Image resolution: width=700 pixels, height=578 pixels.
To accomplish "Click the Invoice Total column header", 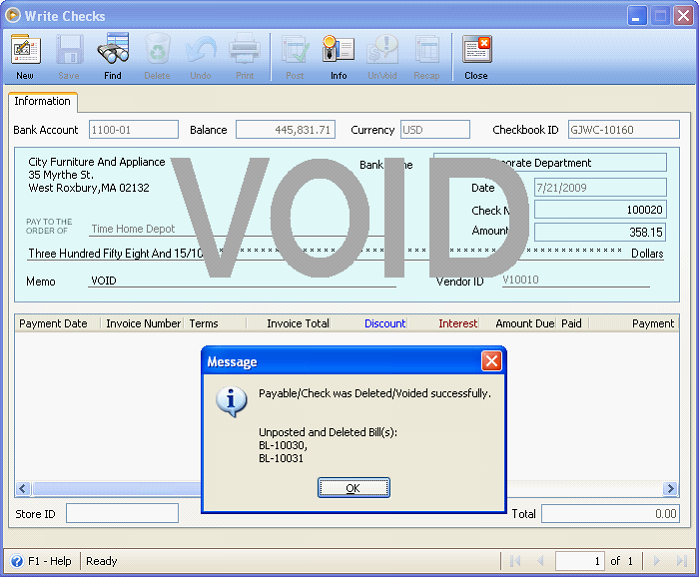I will [x=289, y=324].
